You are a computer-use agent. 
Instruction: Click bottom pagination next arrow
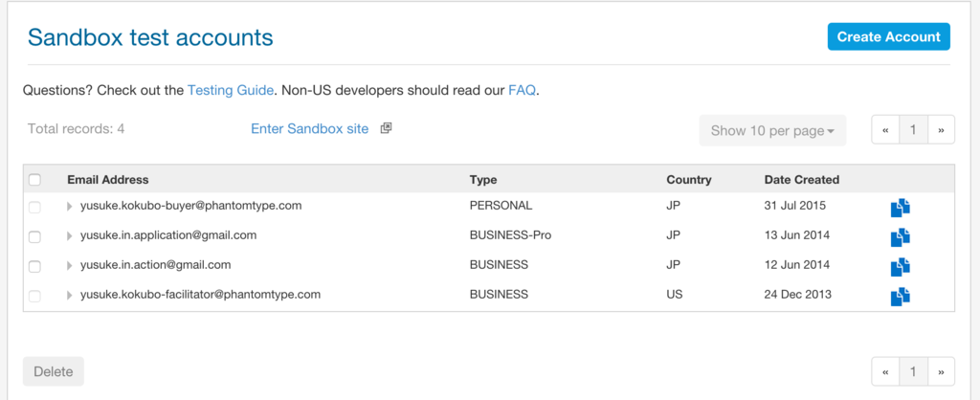942,371
